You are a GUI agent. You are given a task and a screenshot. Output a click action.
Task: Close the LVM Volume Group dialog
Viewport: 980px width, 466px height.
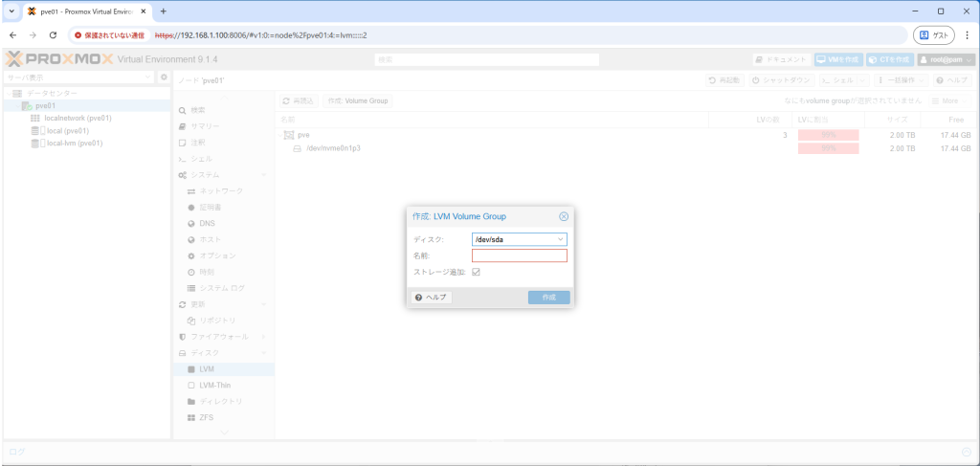[x=563, y=216]
